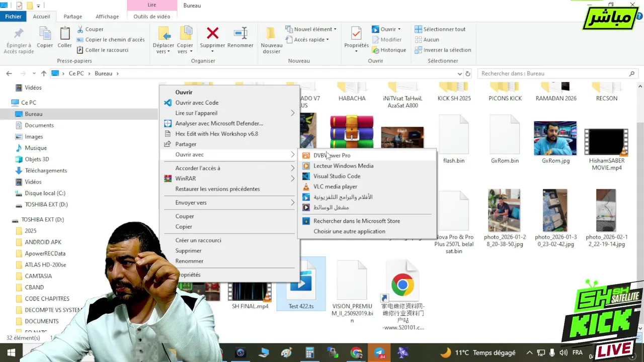Click Historique in the ribbon
Viewport: 644px width, 362px height.
pyautogui.click(x=389, y=50)
